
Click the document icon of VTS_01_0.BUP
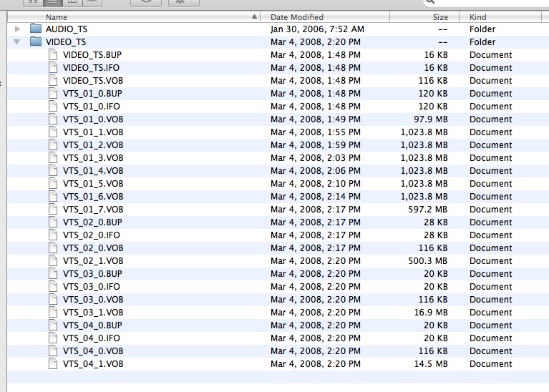53,94
